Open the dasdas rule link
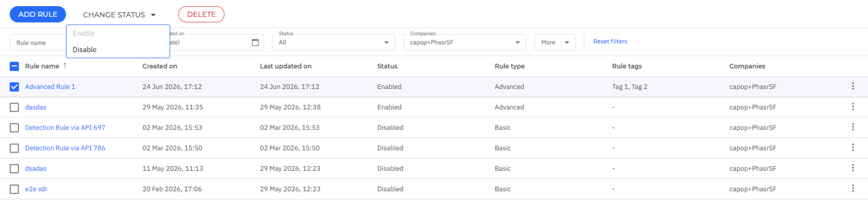 point(36,107)
